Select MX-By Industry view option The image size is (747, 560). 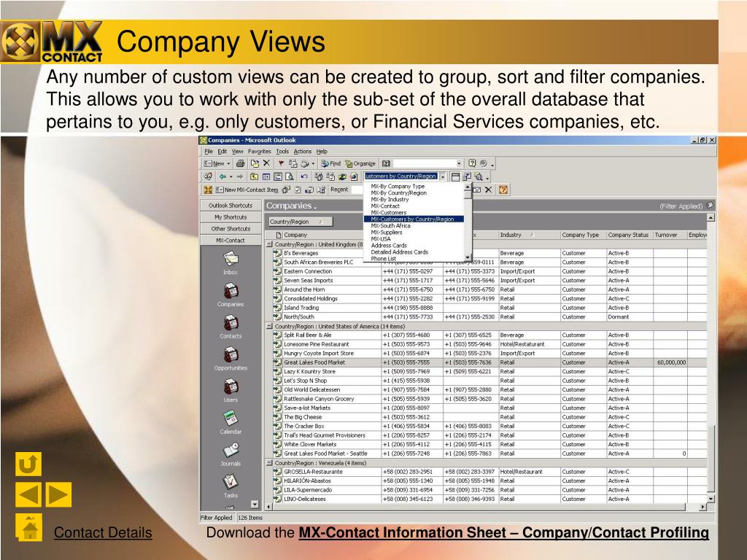(x=414, y=200)
